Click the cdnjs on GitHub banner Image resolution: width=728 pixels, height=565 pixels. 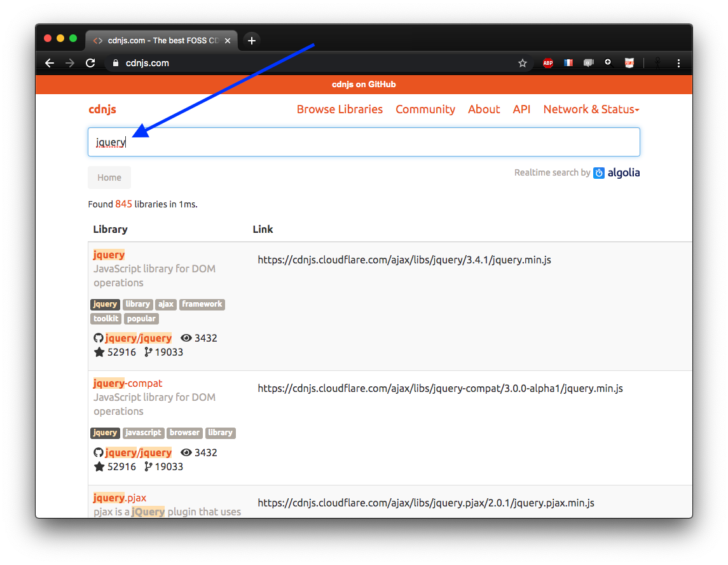[x=364, y=85]
